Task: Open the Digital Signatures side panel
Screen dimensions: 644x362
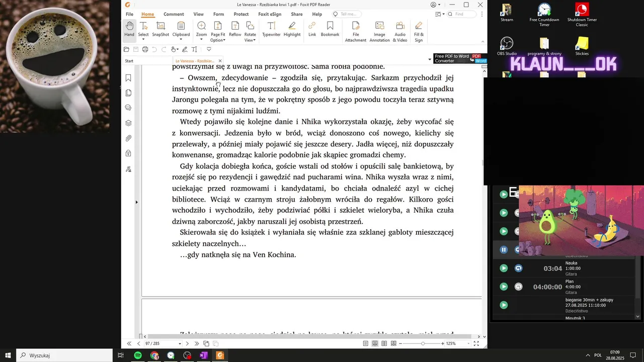Action: coord(128,169)
